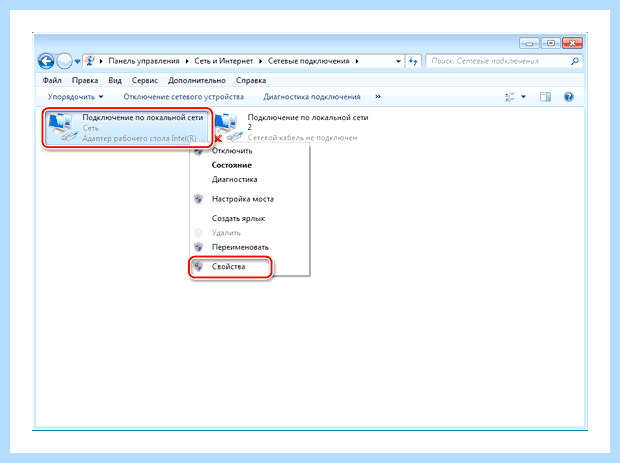Minimize the Network Connections window
620x463 pixels.
[529, 43]
